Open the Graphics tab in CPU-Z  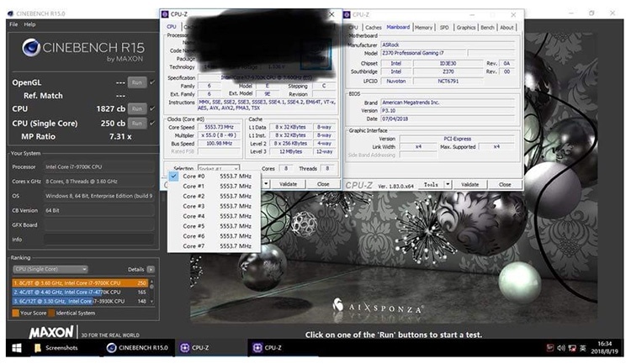465,28
